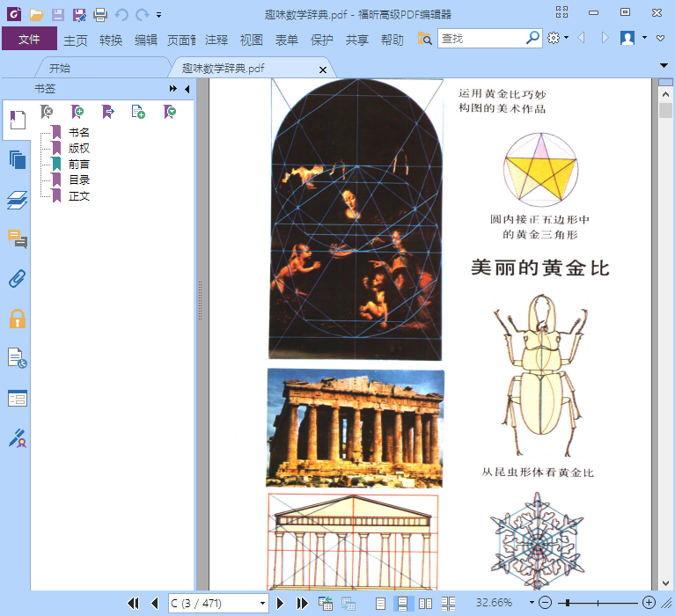Select the 版权 bookmark
Screen dimensions: 675x616
(79, 149)
